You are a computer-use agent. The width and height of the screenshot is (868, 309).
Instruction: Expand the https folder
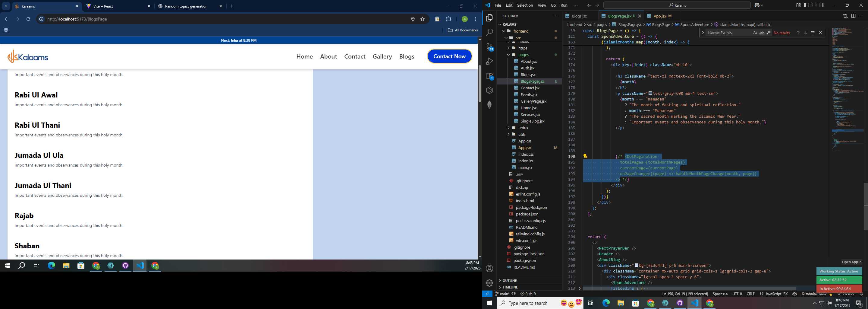coord(508,48)
